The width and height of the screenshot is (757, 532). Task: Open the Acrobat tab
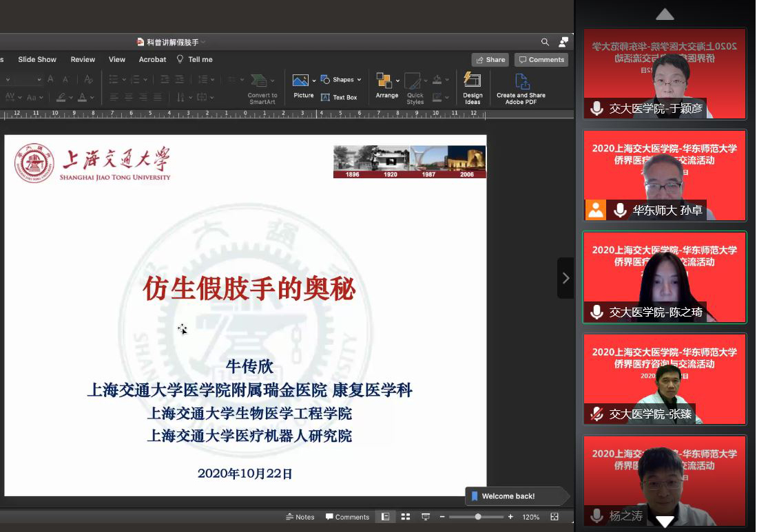coord(152,59)
